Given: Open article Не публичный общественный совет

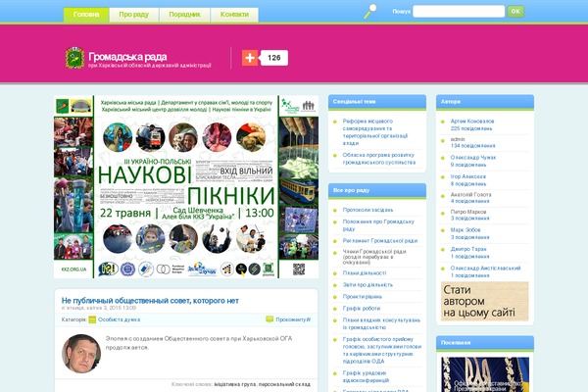Looking at the screenshot, I should pyautogui.click(x=150, y=301).
